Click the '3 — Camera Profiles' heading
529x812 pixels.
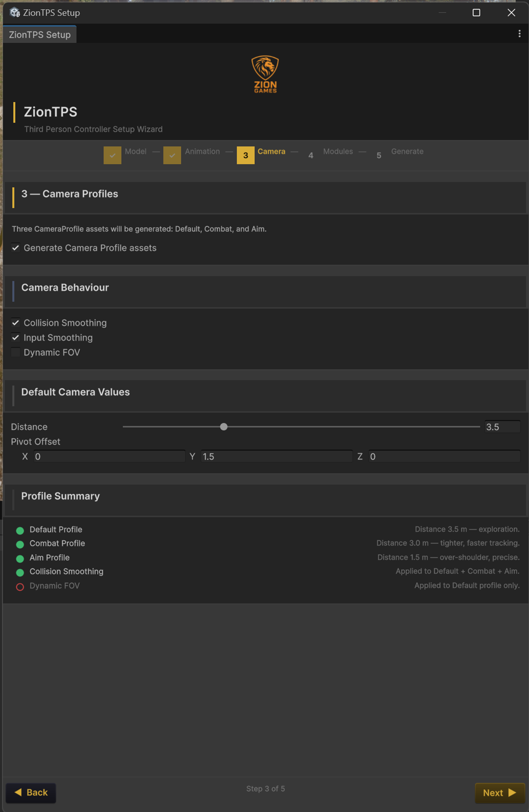(x=70, y=194)
